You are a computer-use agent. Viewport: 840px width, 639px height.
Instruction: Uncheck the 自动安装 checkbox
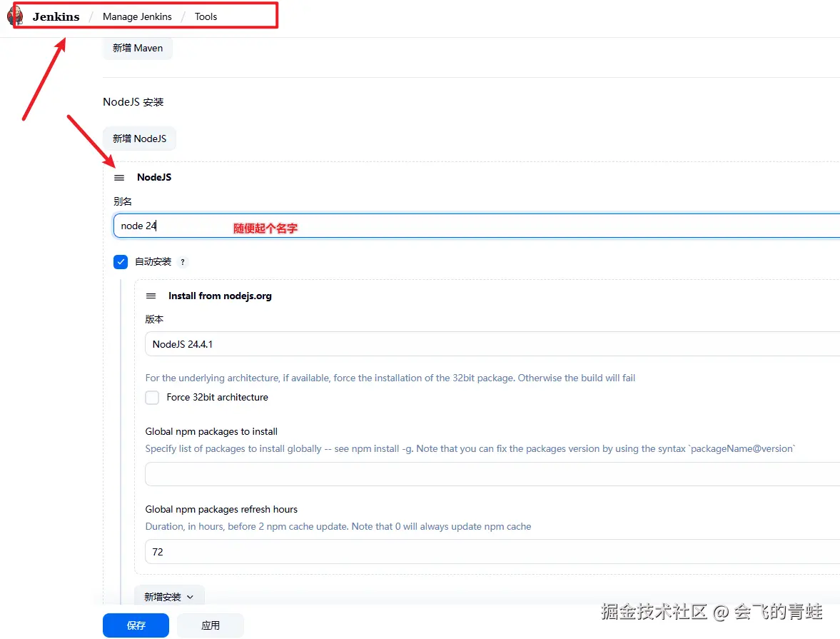pos(121,262)
